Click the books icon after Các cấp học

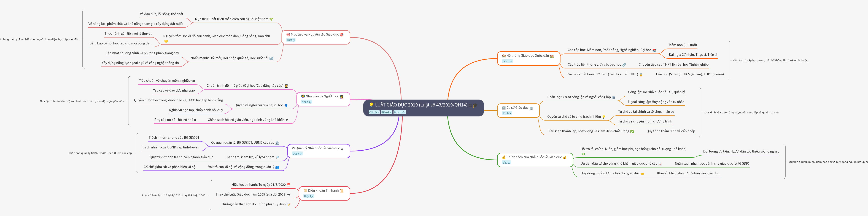tap(654, 50)
